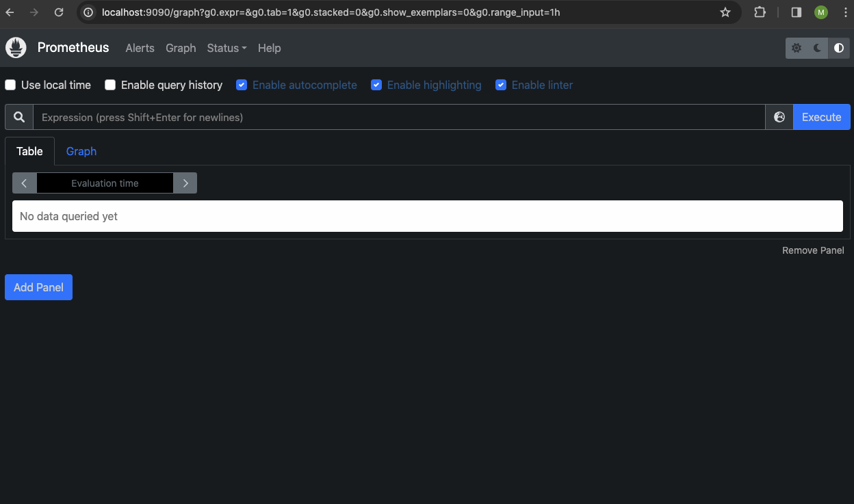Switch to dark theme moon icon
This screenshot has height=504, width=854.
click(818, 48)
